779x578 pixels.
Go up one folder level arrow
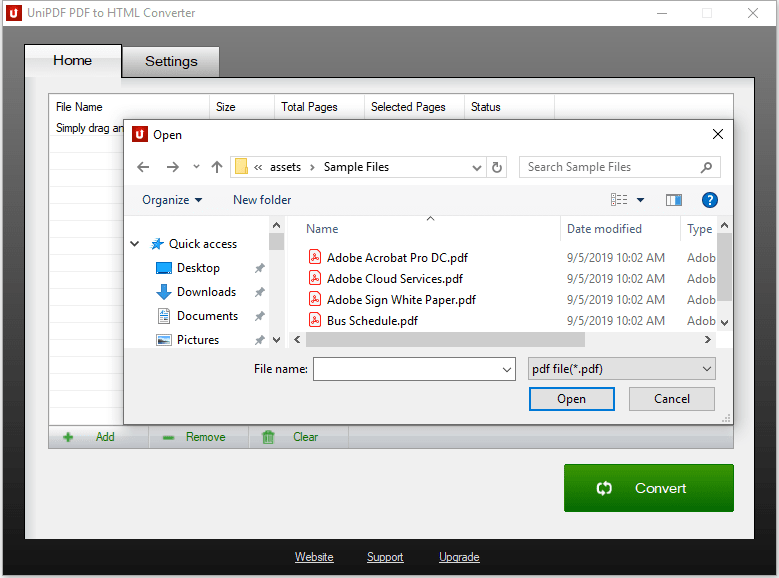[x=217, y=167]
